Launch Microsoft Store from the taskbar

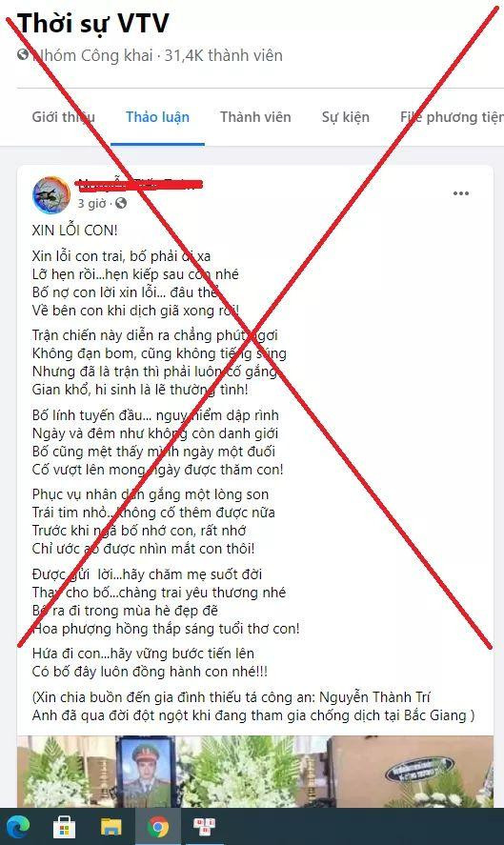(x=64, y=827)
